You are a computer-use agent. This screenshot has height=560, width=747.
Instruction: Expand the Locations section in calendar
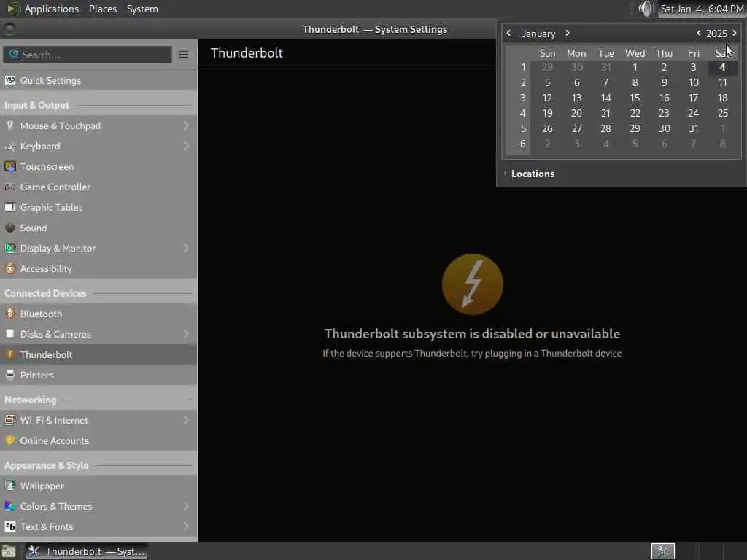[529, 174]
